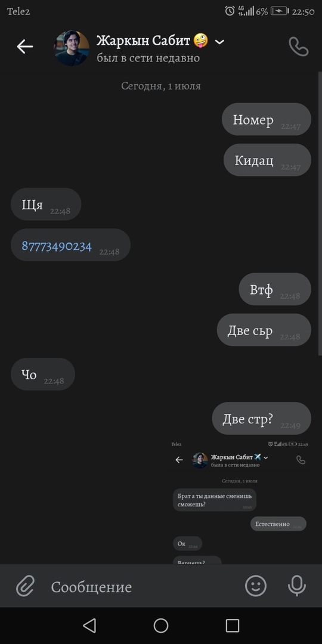Tap the chat scrollbar on right edge

pos(320,213)
